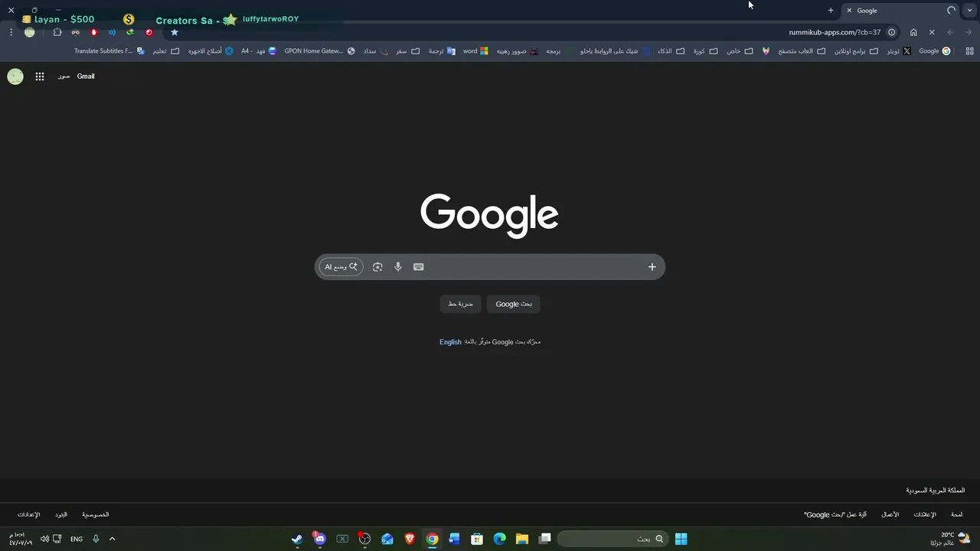Open the on-screen keyboard input tool
Viewport: 980px width, 551px height.
pos(419,267)
